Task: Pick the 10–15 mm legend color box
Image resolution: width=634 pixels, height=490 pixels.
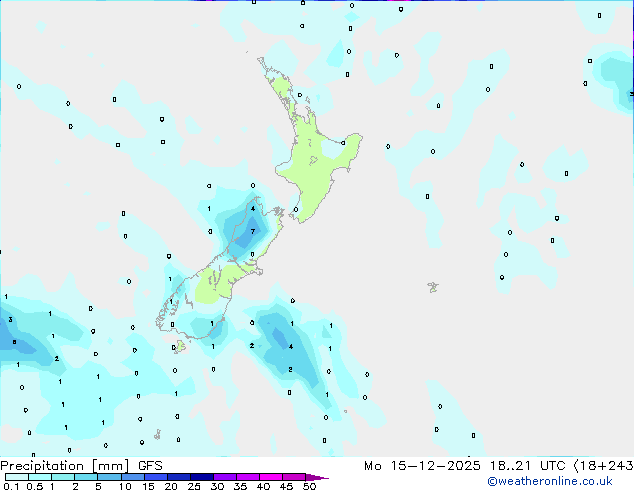Action: point(132,477)
